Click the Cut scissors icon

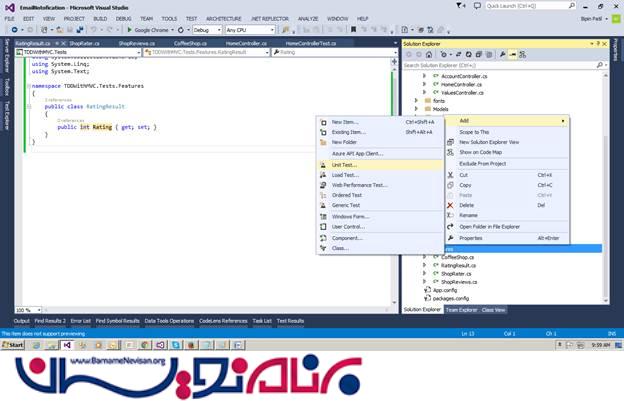[x=451, y=174]
